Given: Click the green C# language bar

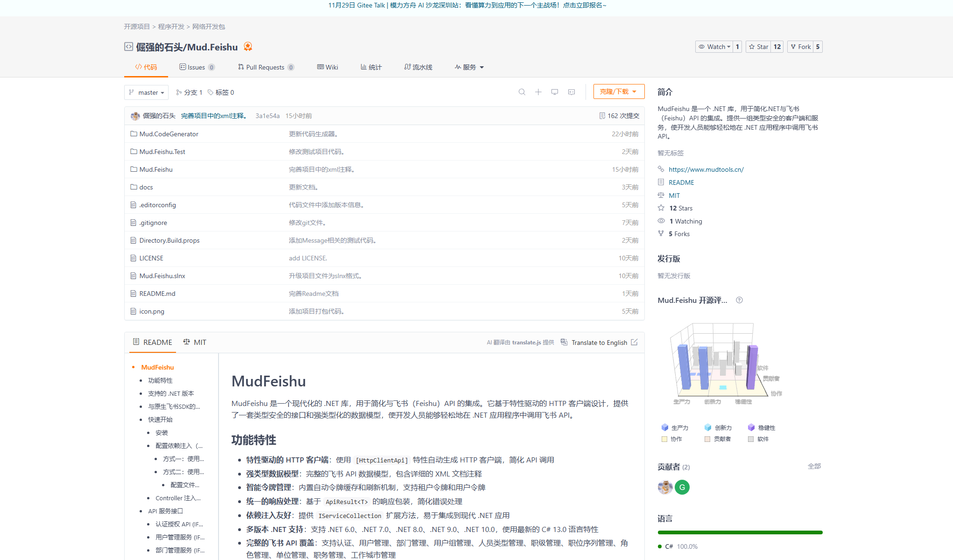Looking at the screenshot, I should (740, 532).
